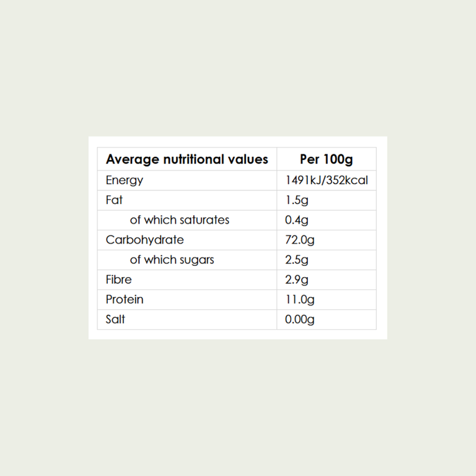Click the 0.4g saturates value
Screen dimensions: 476x476
296,220
